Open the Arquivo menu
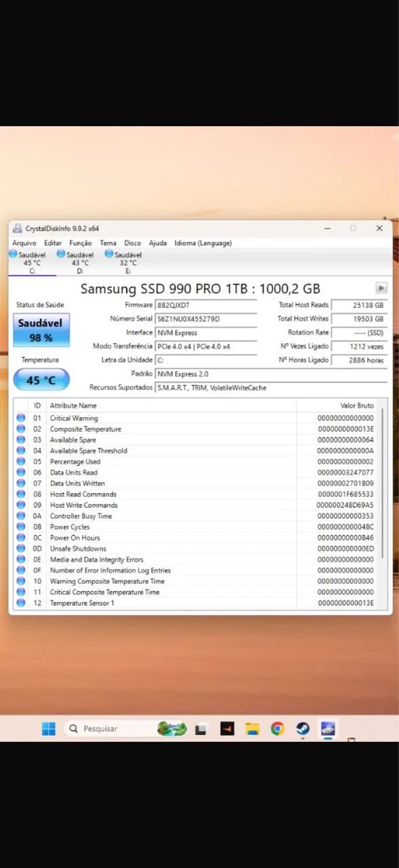This screenshot has height=868, width=399. pyautogui.click(x=24, y=243)
